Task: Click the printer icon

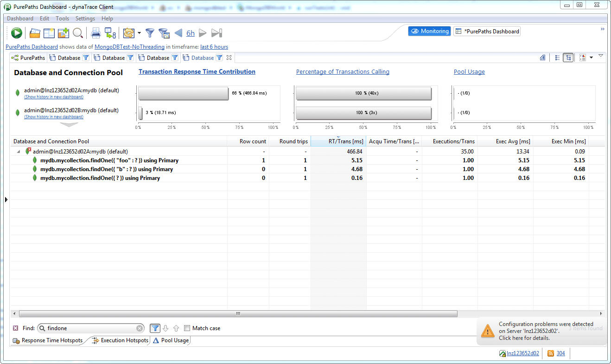Action: [95, 33]
